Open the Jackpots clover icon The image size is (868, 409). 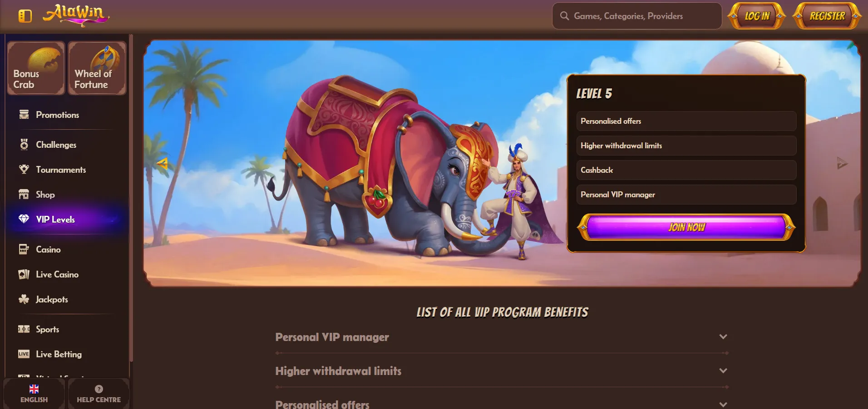coord(24,299)
